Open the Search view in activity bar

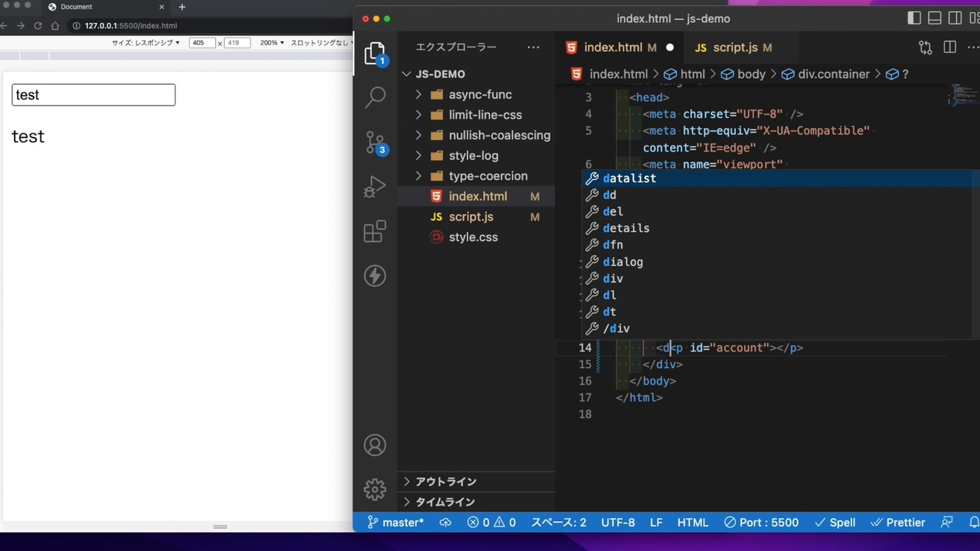pyautogui.click(x=375, y=97)
